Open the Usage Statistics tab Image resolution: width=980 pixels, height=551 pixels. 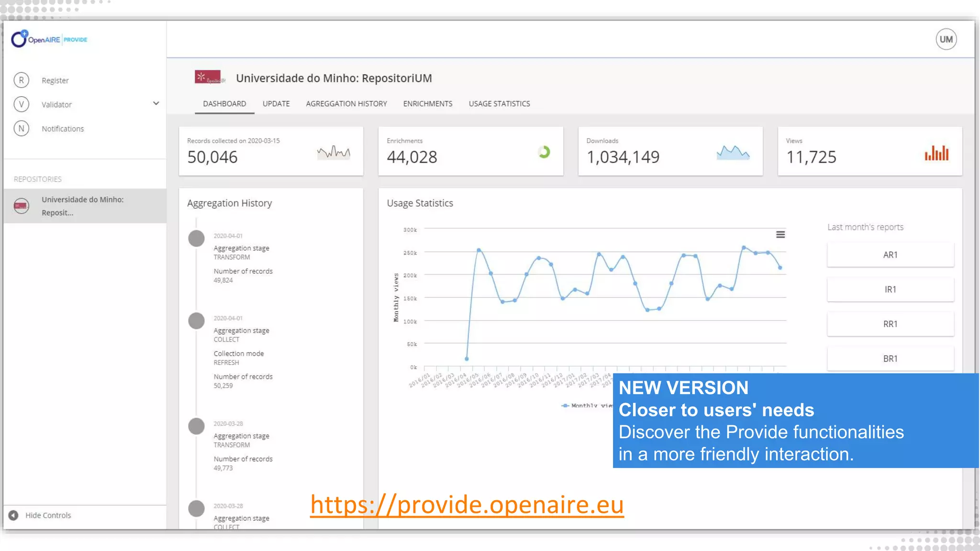(499, 103)
